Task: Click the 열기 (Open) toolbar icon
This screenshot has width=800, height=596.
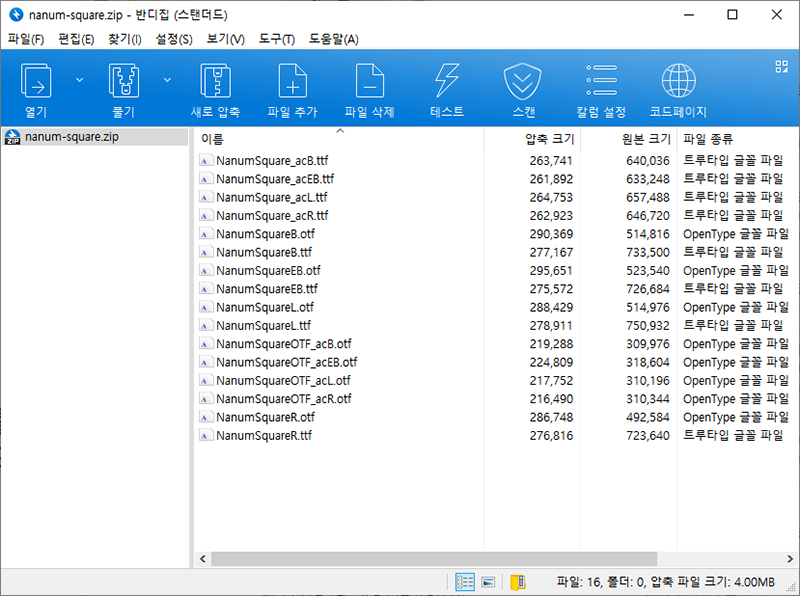Action: point(36,81)
